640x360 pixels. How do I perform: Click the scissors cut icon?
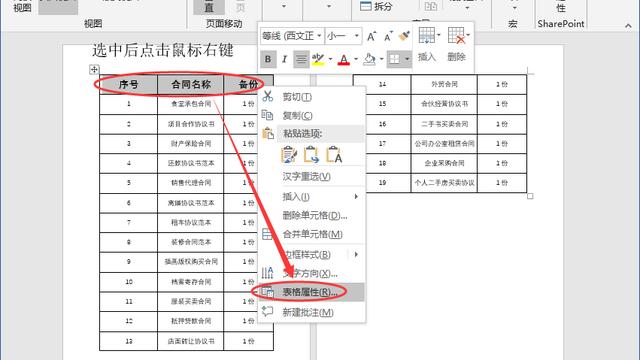click(268, 96)
